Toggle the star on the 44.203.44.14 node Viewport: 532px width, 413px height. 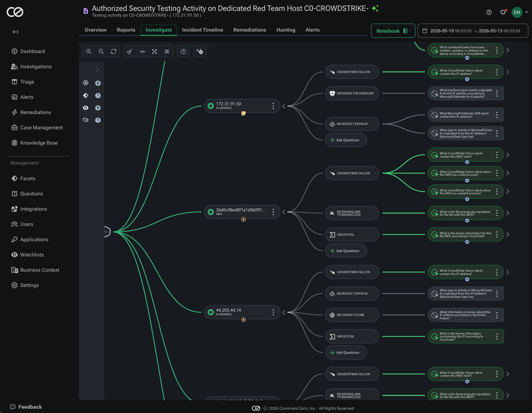pyautogui.click(x=211, y=312)
